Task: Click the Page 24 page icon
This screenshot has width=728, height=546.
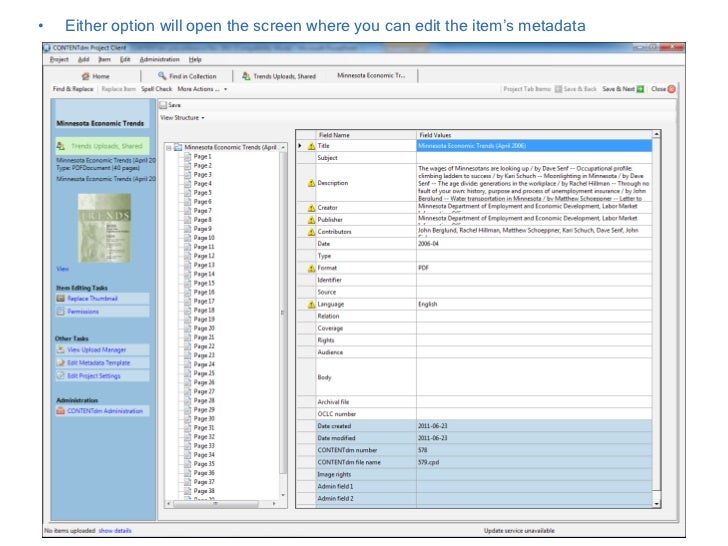Action: [188, 364]
